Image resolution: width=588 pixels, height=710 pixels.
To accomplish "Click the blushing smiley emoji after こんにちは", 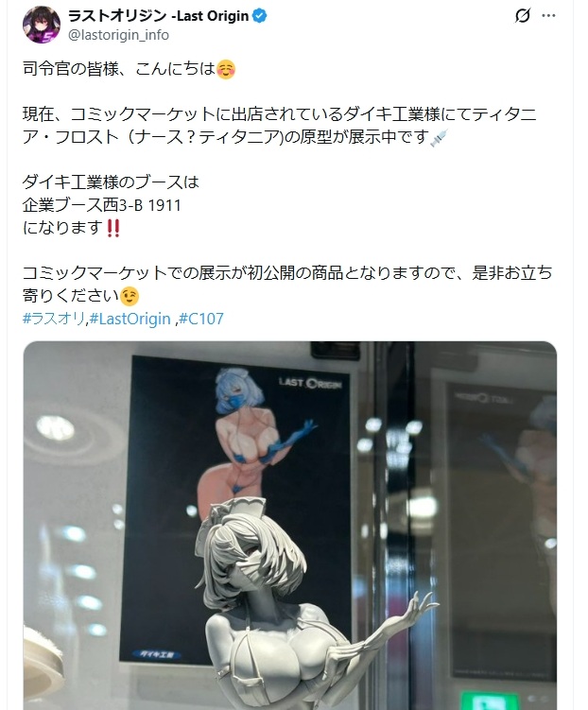I will [x=226, y=70].
